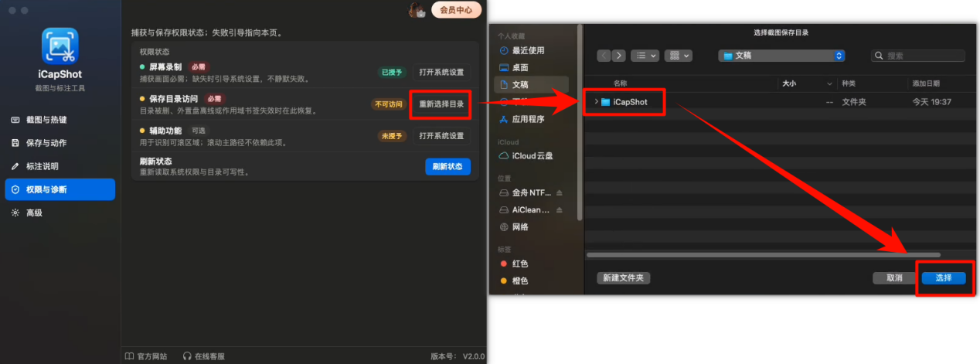This screenshot has width=980, height=364.
Task: Go back in the file dialog
Action: click(x=604, y=56)
